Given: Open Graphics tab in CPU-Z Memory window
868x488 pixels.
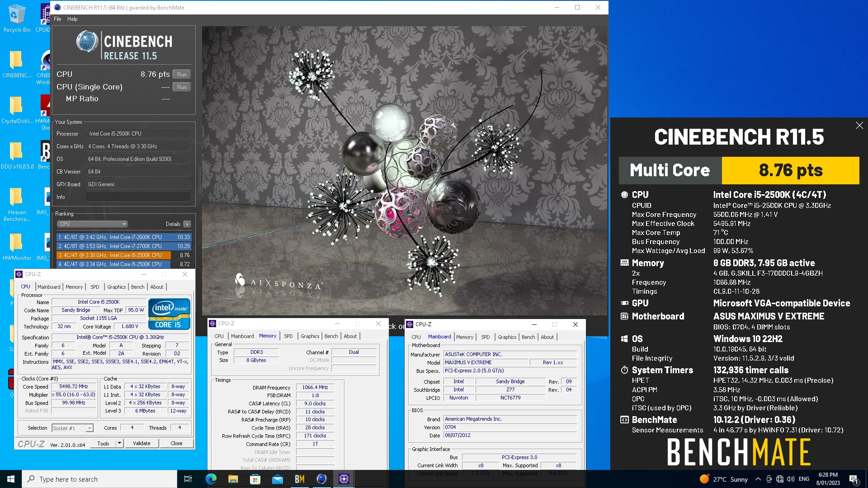Looking at the screenshot, I should click(310, 336).
